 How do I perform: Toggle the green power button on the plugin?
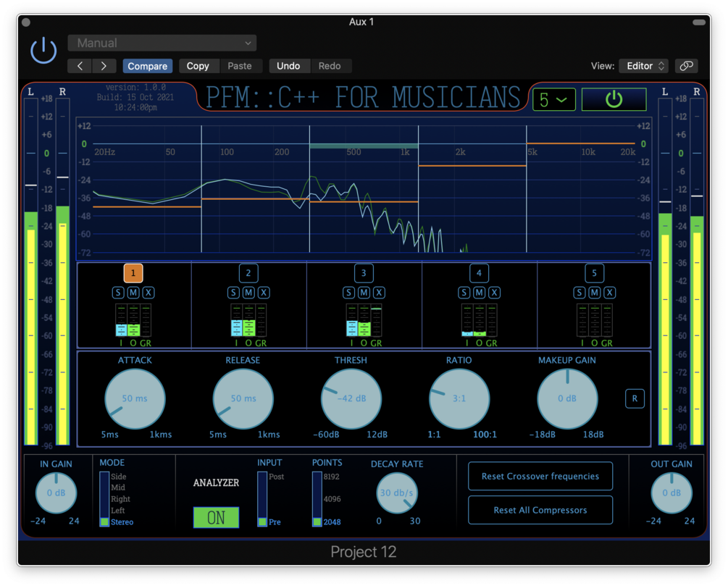[x=614, y=99]
